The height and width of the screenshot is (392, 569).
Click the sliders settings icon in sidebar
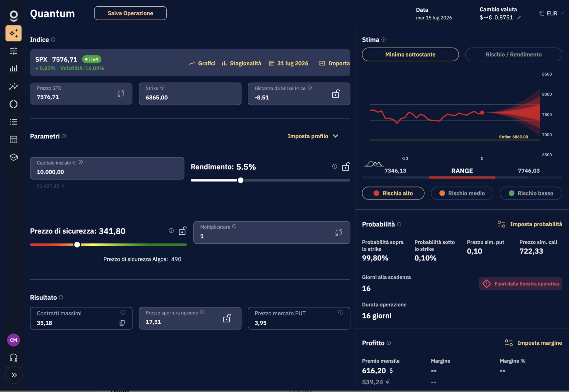pos(13,51)
